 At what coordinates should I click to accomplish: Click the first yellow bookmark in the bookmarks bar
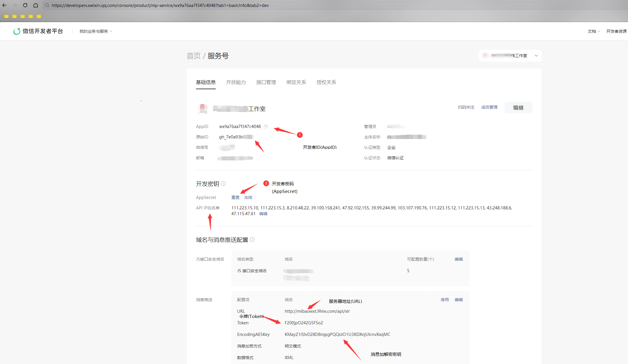tap(6, 16)
